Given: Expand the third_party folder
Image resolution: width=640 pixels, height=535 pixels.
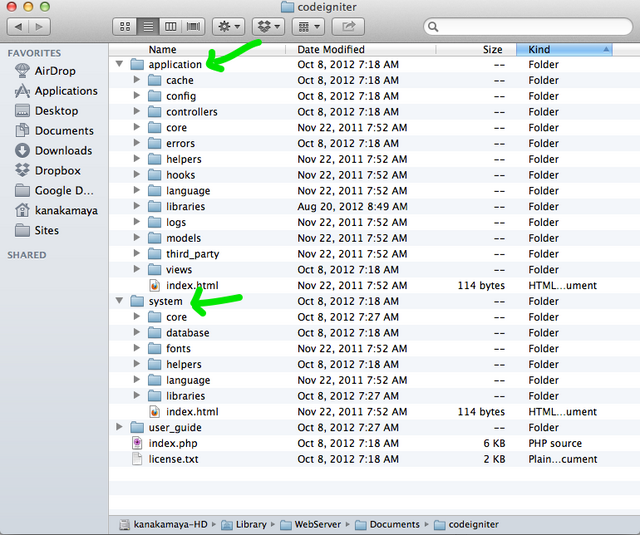Looking at the screenshot, I should (137, 253).
